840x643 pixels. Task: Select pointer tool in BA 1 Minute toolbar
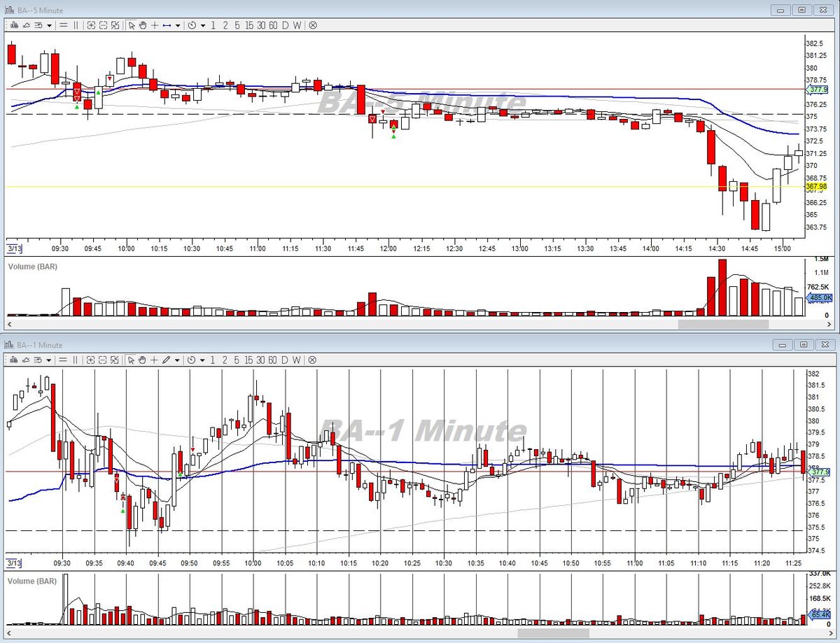coord(131,360)
